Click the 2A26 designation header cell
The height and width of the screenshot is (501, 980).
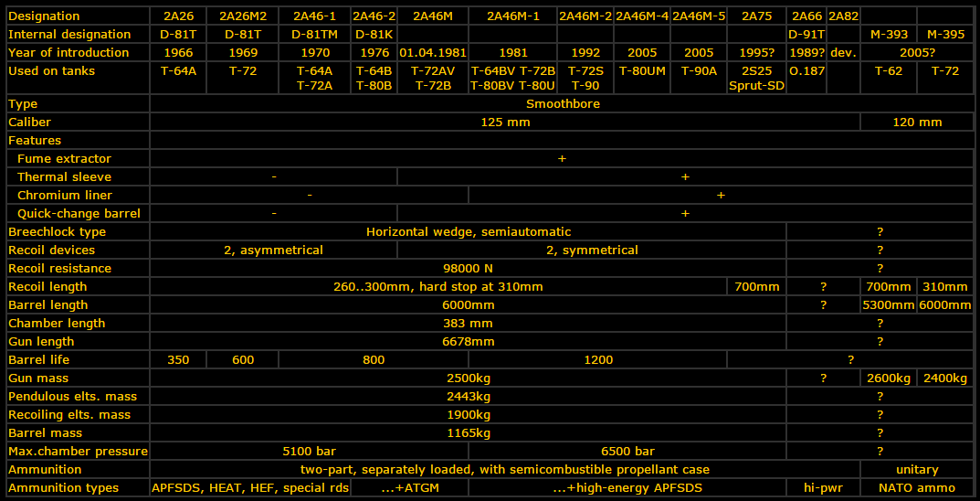point(178,16)
